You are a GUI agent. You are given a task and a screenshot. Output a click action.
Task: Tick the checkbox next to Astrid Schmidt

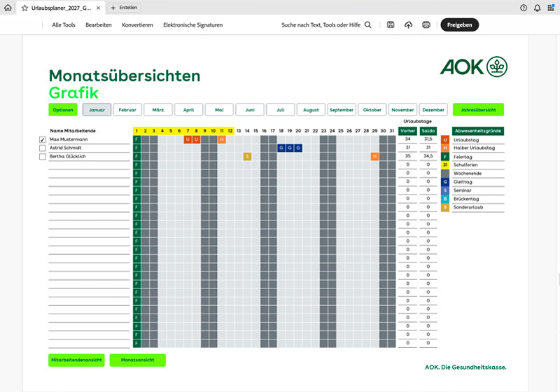[43, 148]
